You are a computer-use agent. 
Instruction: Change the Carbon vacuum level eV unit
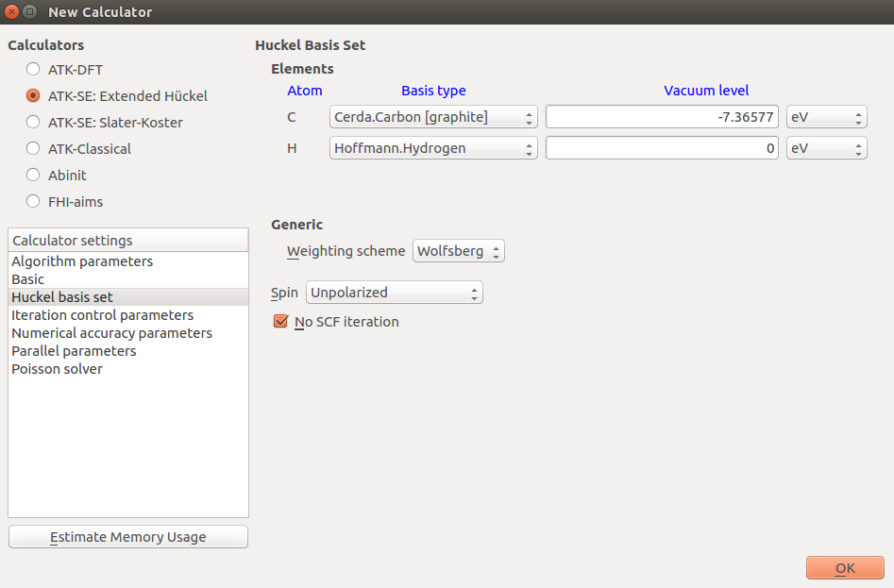click(827, 117)
